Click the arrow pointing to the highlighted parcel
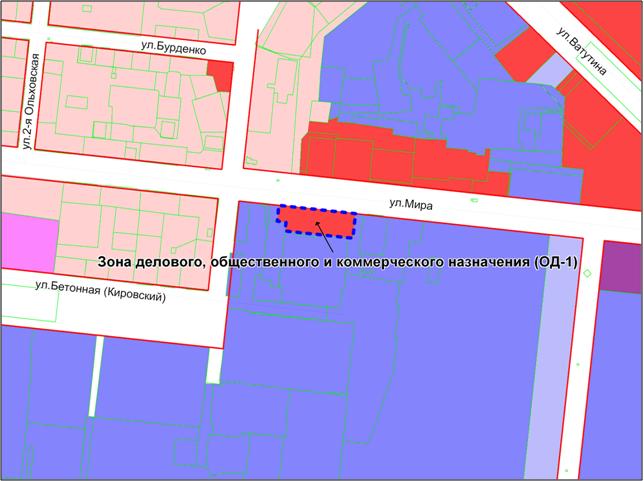This screenshot has height=481, width=644. tap(323, 236)
